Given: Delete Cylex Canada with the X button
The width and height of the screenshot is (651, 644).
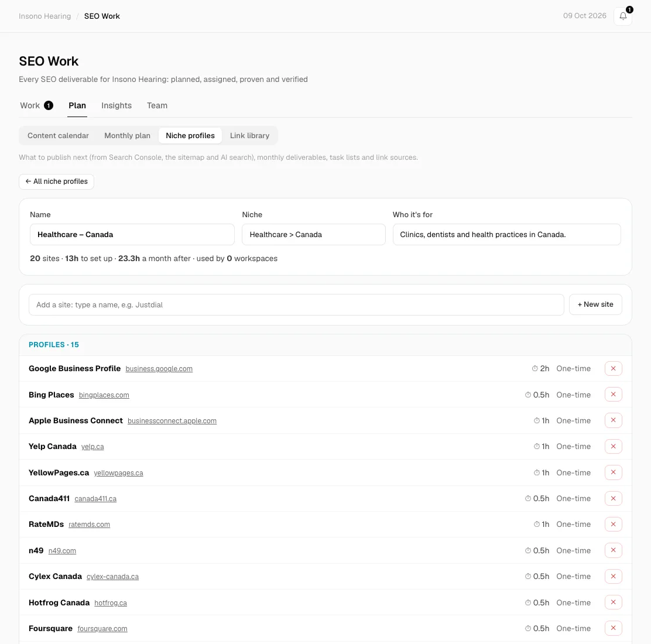Looking at the screenshot, I should 613,576.
